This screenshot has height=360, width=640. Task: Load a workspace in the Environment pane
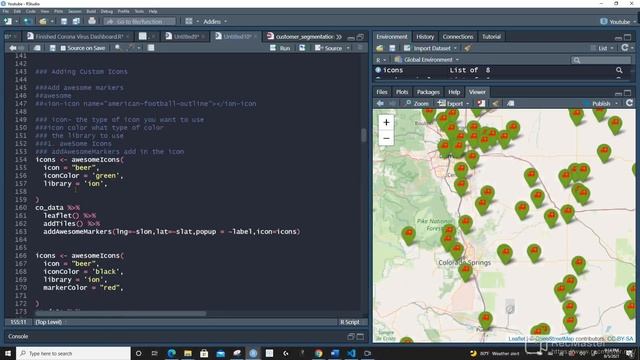point(380,48)
